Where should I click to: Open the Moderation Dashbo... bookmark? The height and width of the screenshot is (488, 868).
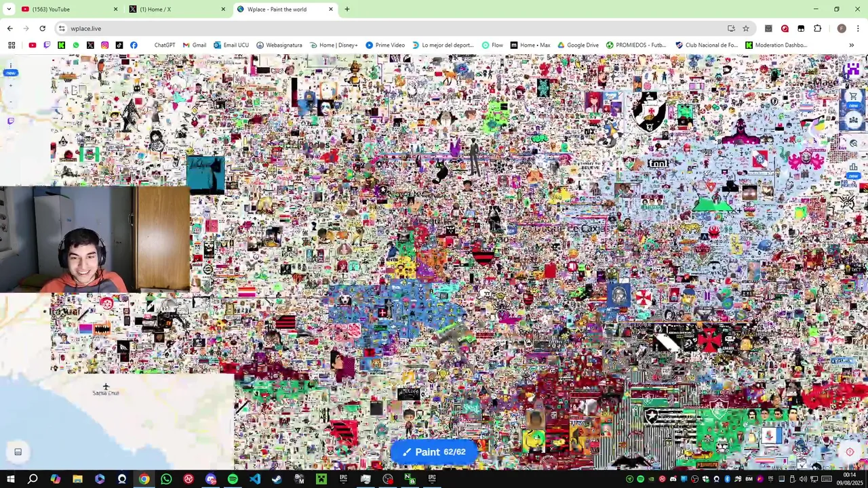point(776,45)
